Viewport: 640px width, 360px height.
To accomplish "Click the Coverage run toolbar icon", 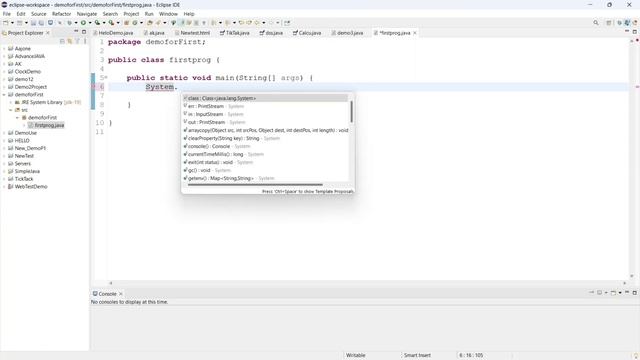I will pyautogui.click(x=97, y=23).
